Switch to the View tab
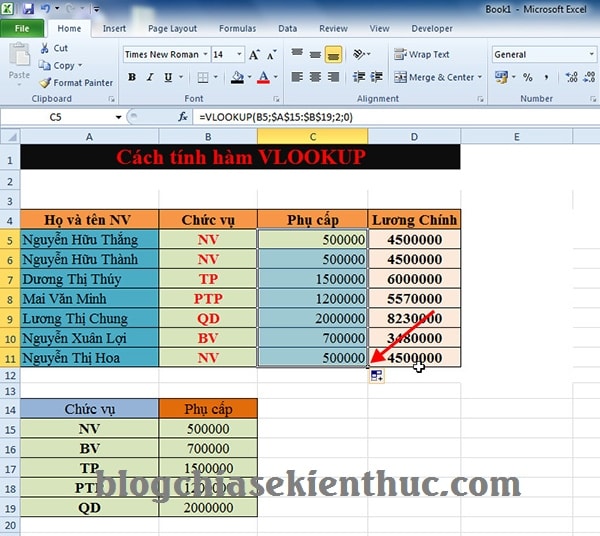The height and width of the screenshot is (536, 600). [x=379, y=28]
